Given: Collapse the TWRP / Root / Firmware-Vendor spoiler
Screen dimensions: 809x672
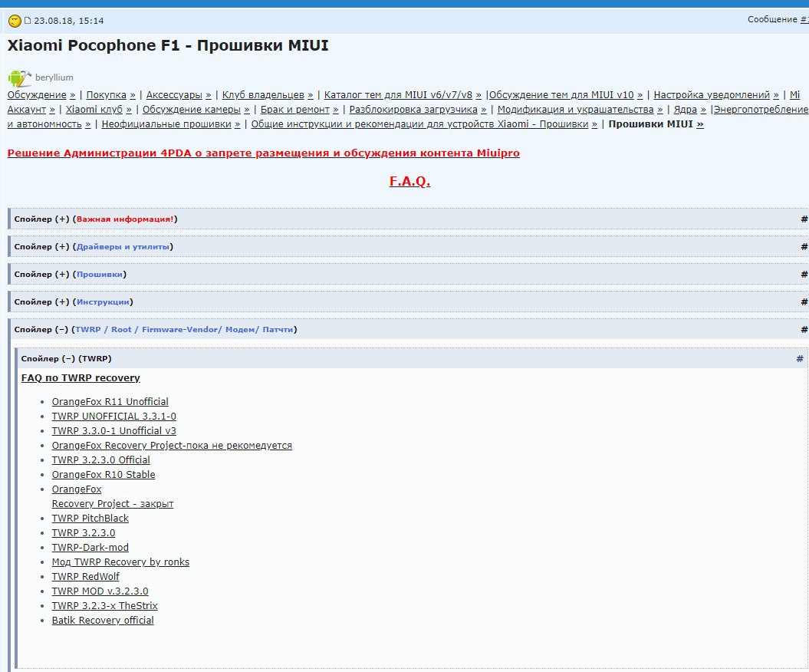Looking at the screenshot, I should (408, 329).
